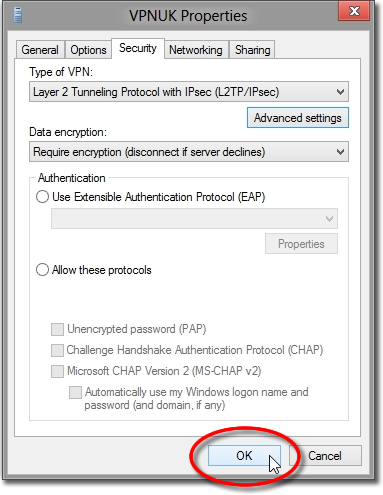383x495 pixels.
Task: Select Allow these protocols radio button
Action: (42, 270)
